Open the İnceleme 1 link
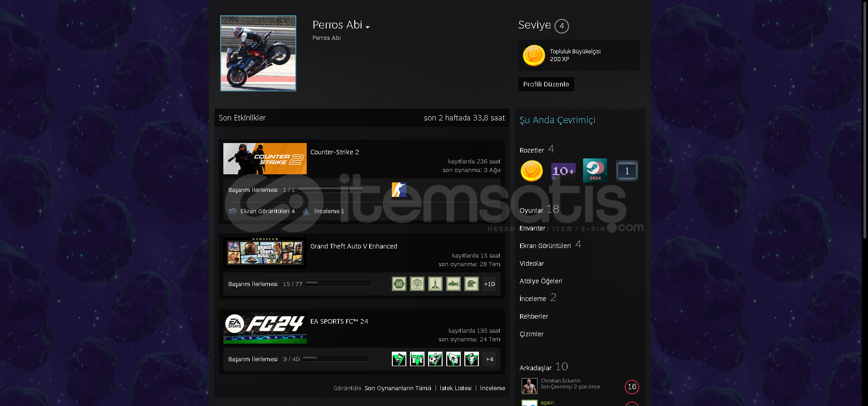868x406 pixels. click(x=329, y=211)
